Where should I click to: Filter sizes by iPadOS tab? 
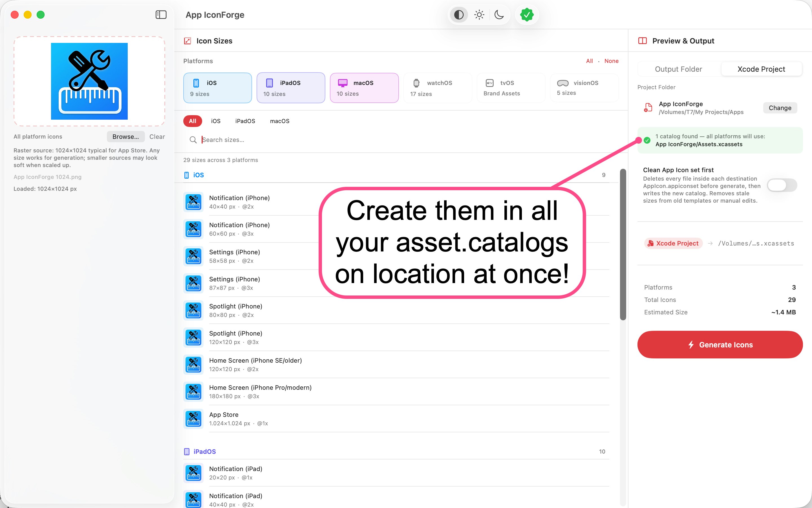point(245,121)
